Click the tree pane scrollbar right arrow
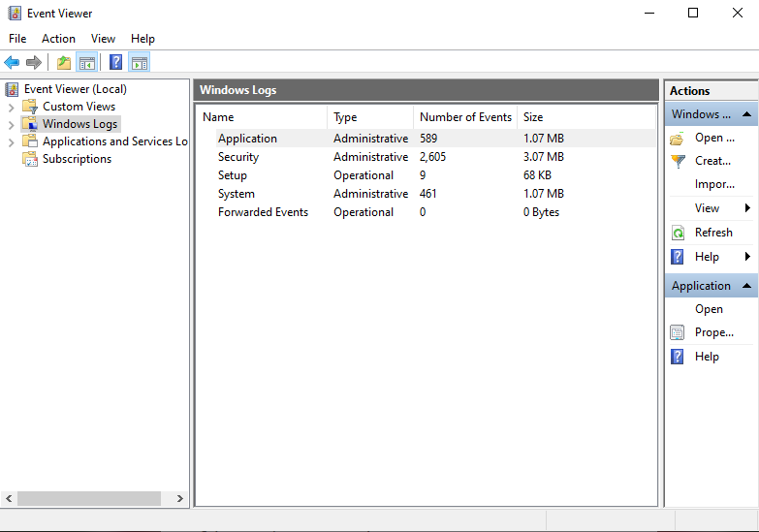Viewport: 759px width, 532px height. coord(179,498)
